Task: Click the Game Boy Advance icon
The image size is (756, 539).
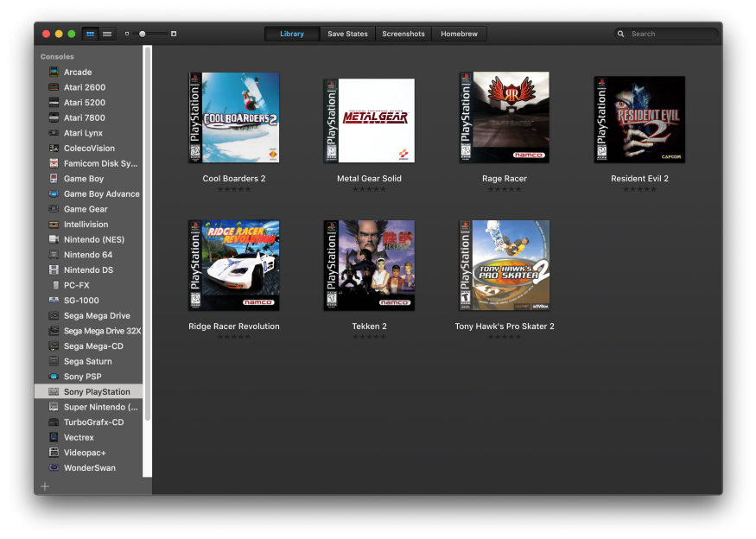Action: 54,193
